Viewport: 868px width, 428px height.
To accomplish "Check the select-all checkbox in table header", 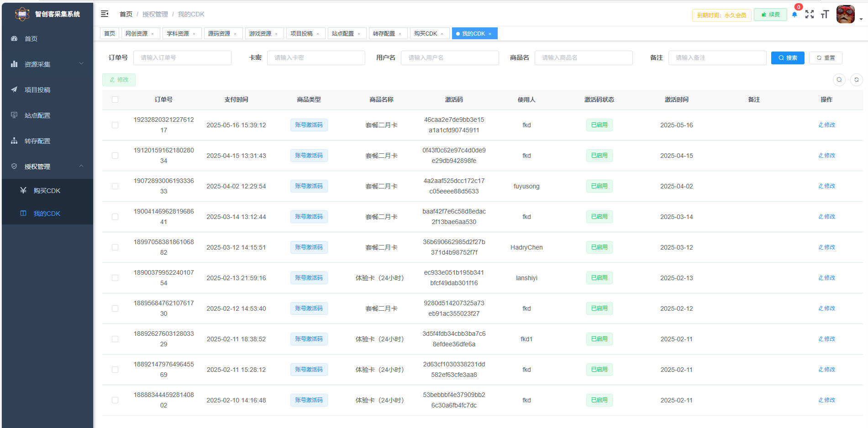I will (x=115, y=99).
